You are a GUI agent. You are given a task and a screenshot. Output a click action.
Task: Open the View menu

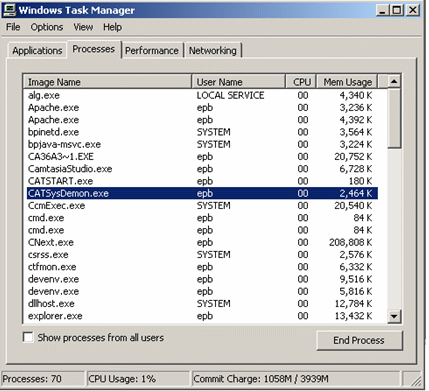(83, 27)
